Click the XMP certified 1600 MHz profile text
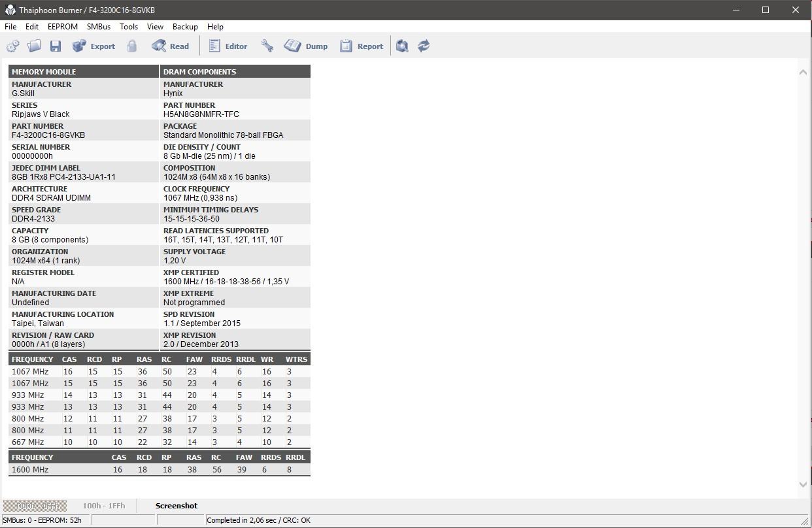 click(x=226, y=282)
